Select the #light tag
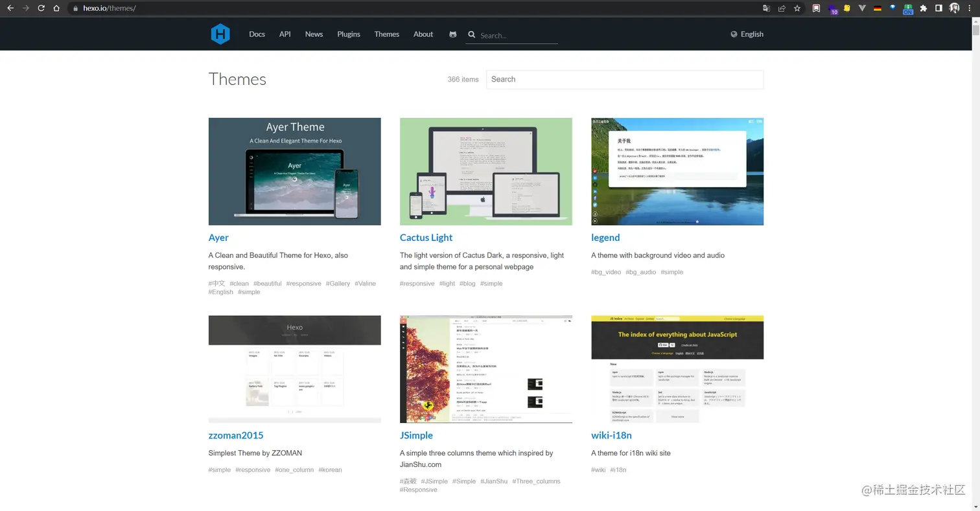Screen dimensions: 980x511 coord(447,284)
